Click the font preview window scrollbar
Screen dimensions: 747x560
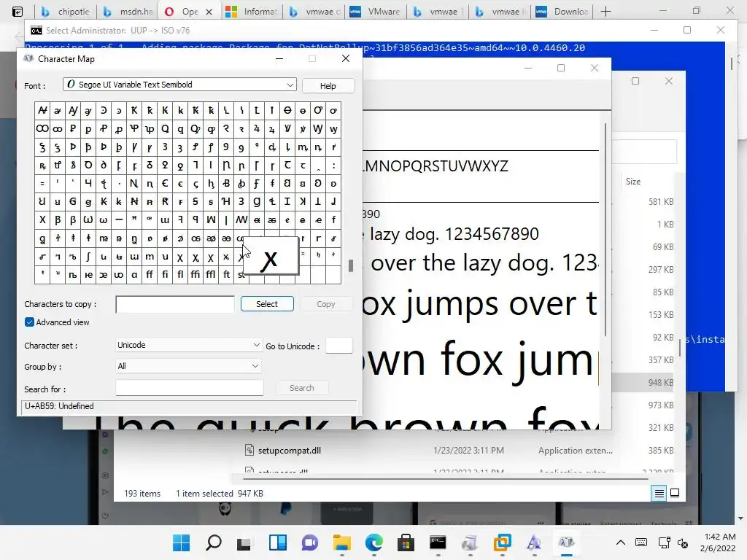[605, 230]
